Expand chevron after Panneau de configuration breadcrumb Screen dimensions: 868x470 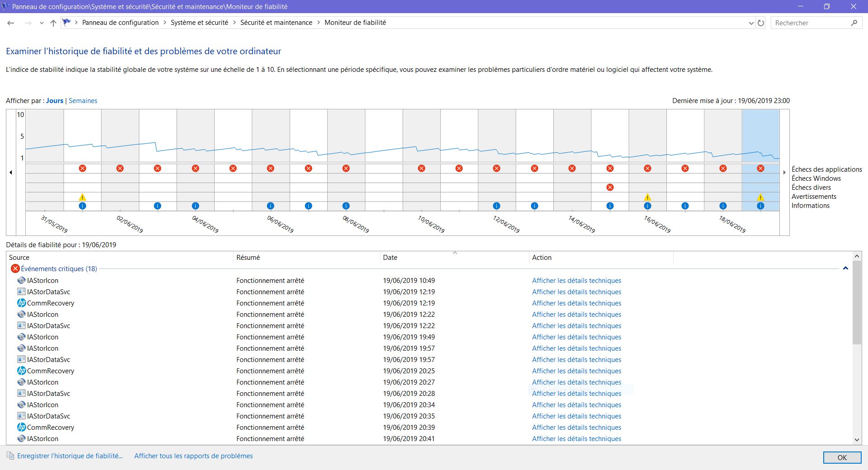click(x=165, y=23)
